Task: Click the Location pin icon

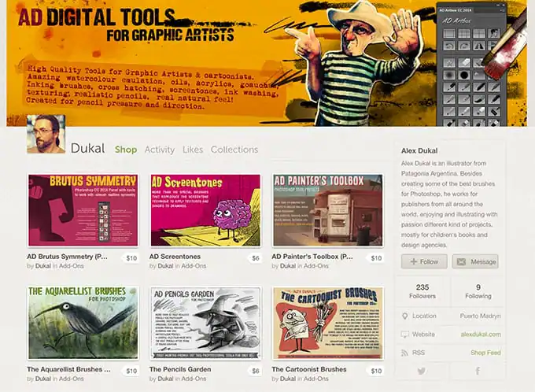Action: [404, 316]
